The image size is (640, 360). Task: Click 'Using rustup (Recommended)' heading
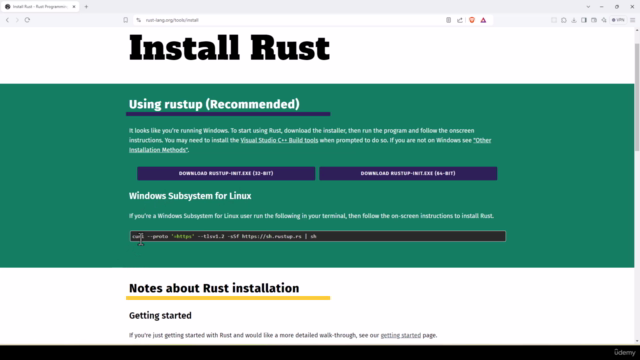[214, 104]
